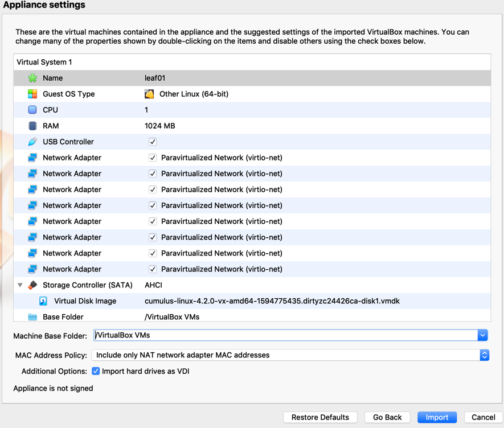This screenshot has height=428, width=504.
Task: Click the Restore Defaults button
Action: tap(320, 417)
